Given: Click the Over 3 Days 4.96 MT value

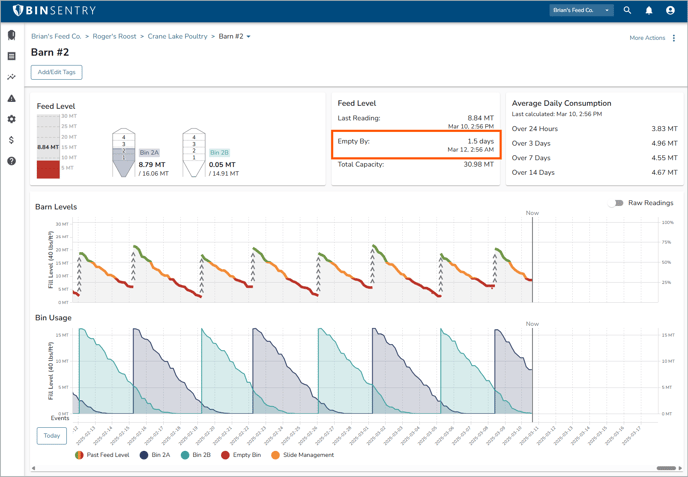Looking at the screenshot, I should coord(664,143).
